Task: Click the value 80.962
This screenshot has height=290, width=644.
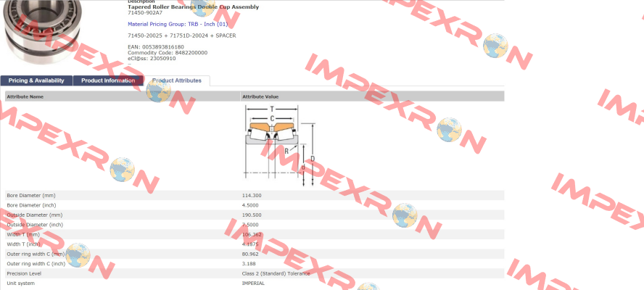Action: pyautogui.click(x=250, y=254)
